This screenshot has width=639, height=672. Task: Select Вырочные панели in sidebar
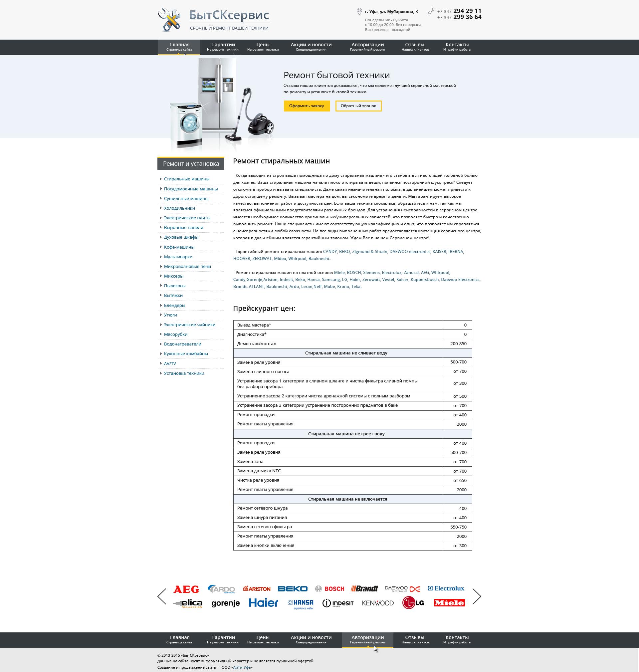click(x=184, y=228)
